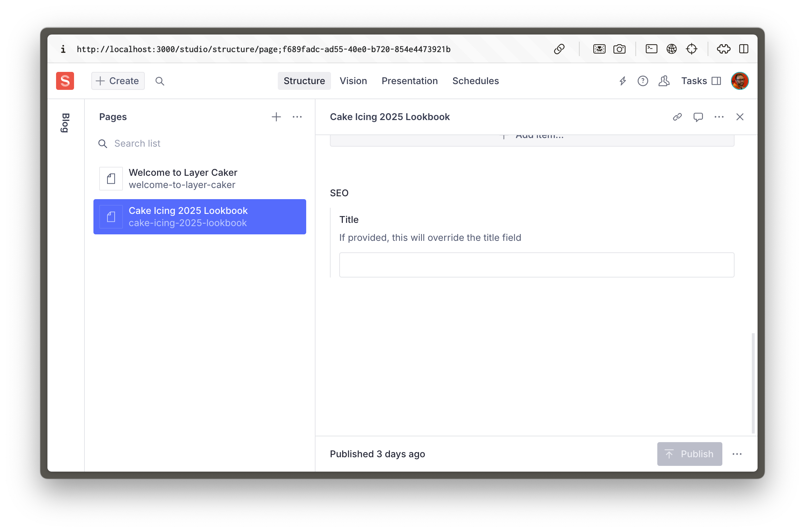
Task: Open Welcome to Layer Caker page
Action: [x=200, y=179]
